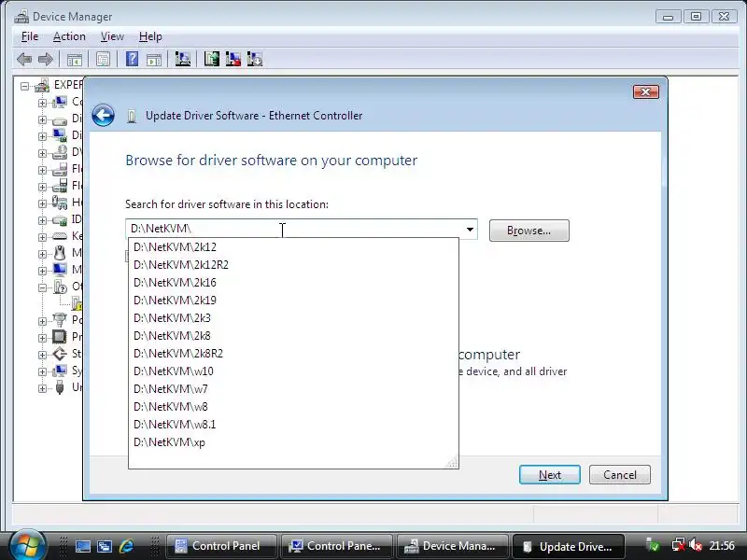Expand the Computer category node
Image resolution: width=747 pixels, height=560 pixels.
(42, 103)
